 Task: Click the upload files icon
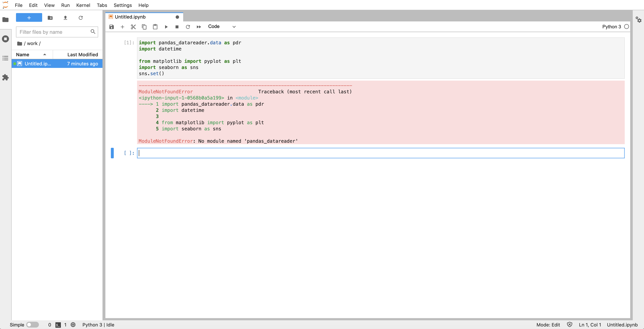pyautogui.click(x=65, y=18)
